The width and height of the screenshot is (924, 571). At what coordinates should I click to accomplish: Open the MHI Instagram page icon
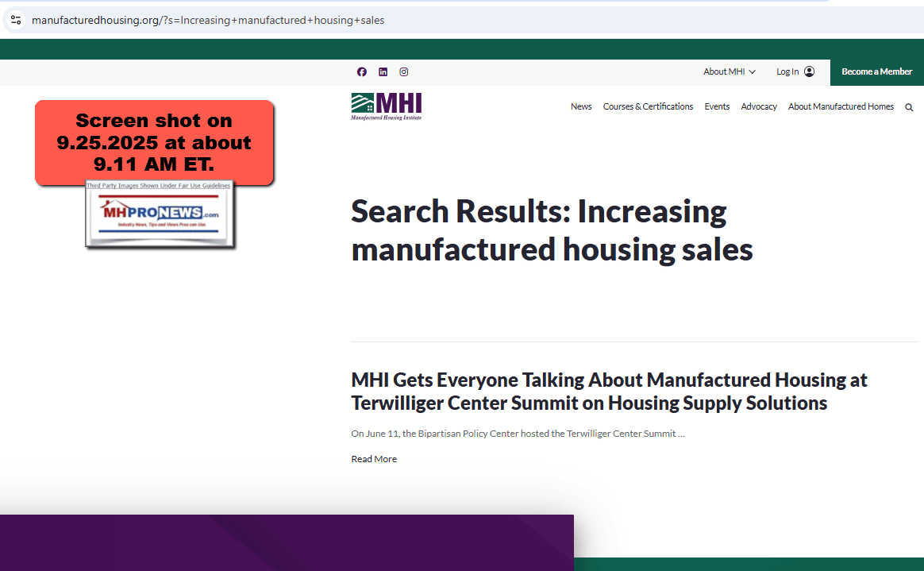[404, 72]
